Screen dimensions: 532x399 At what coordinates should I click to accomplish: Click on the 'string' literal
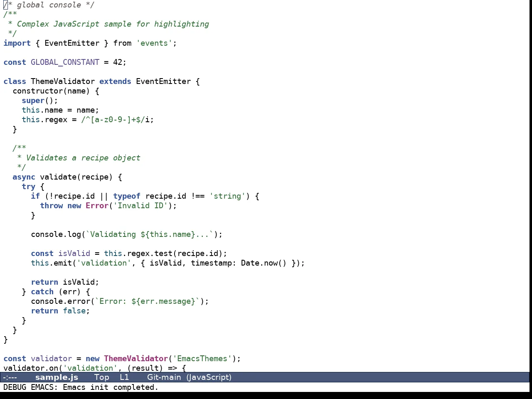[227, 196]
